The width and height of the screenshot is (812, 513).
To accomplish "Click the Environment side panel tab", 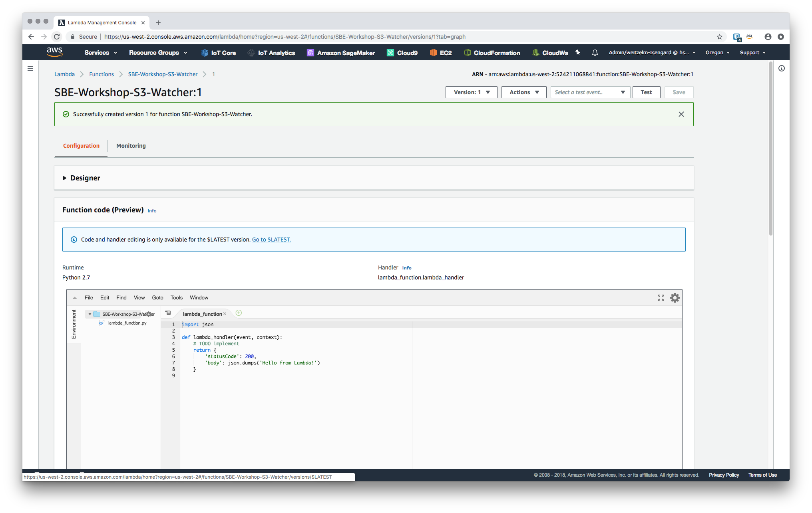I will pos(74,324).
